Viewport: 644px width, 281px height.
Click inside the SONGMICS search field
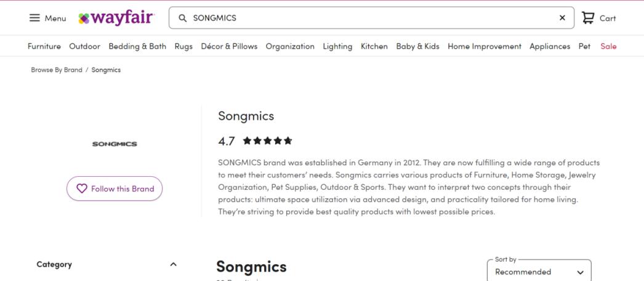[x=369, y=18]
